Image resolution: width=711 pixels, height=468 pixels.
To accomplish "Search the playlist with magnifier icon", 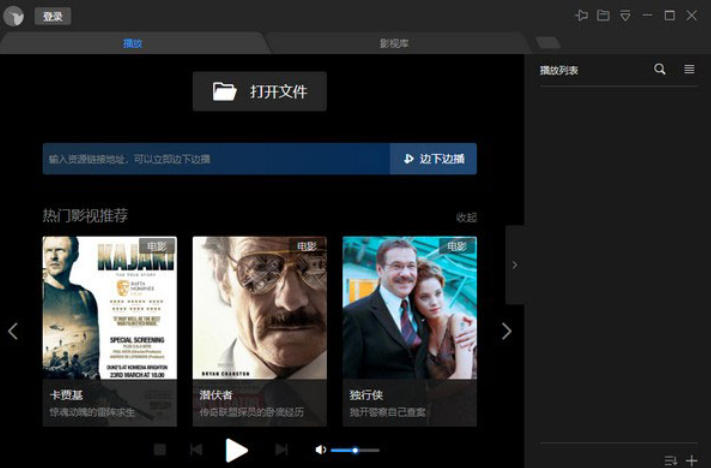I will 660,69.
